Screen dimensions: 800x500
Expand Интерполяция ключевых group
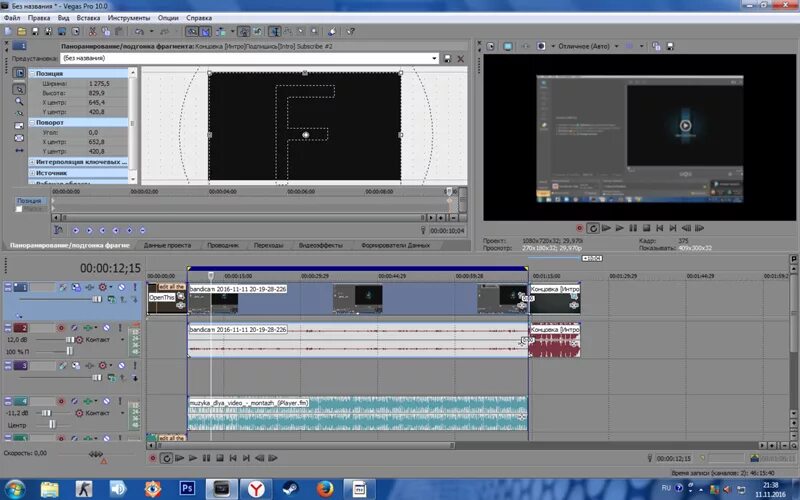tap(32, 162)
